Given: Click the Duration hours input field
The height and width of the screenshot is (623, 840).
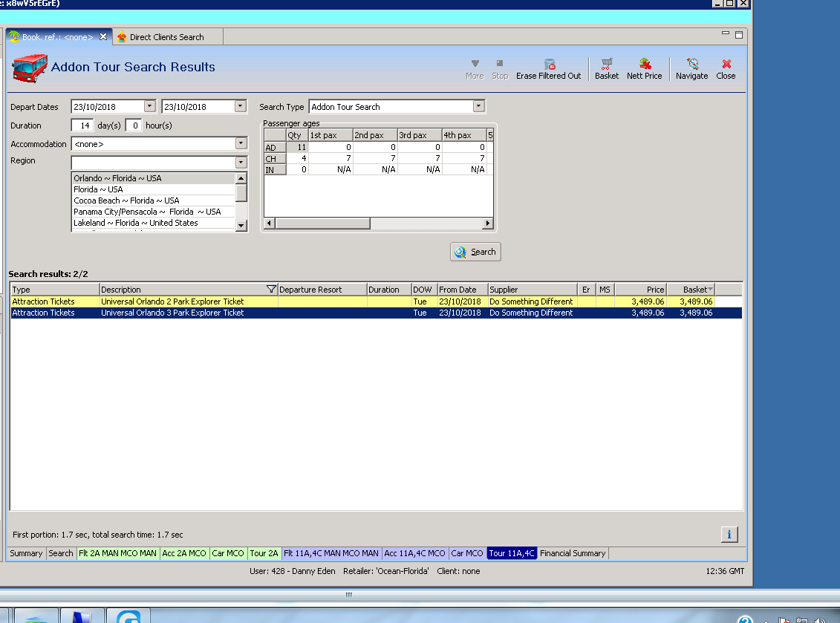Looking at the screenshot, I should point(134,125).
